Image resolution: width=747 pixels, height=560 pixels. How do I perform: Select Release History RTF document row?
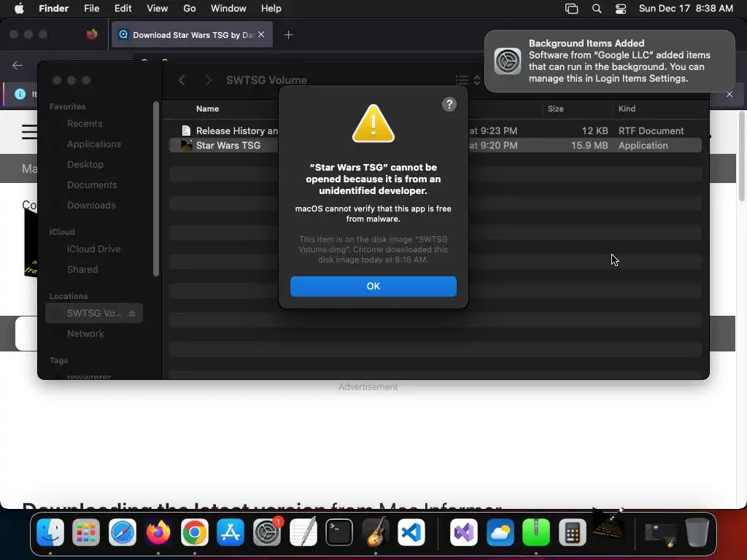(435, 131)
